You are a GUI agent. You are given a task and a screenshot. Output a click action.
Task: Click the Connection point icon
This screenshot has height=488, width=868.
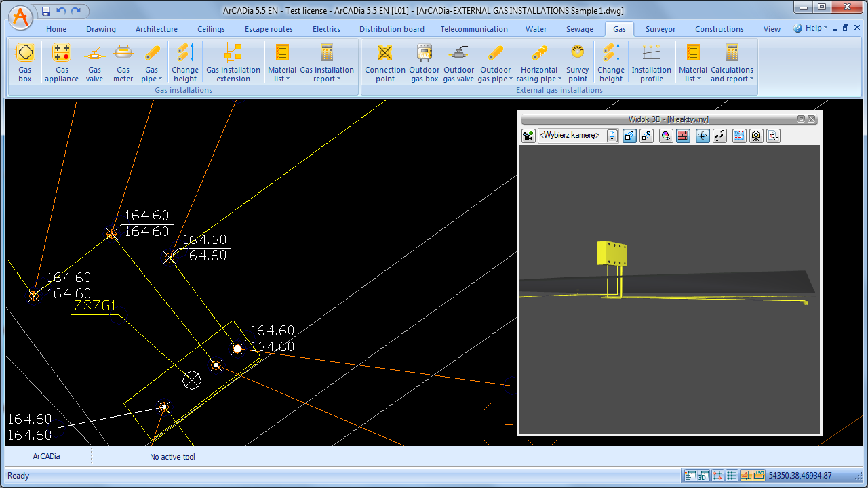point(384,63)
